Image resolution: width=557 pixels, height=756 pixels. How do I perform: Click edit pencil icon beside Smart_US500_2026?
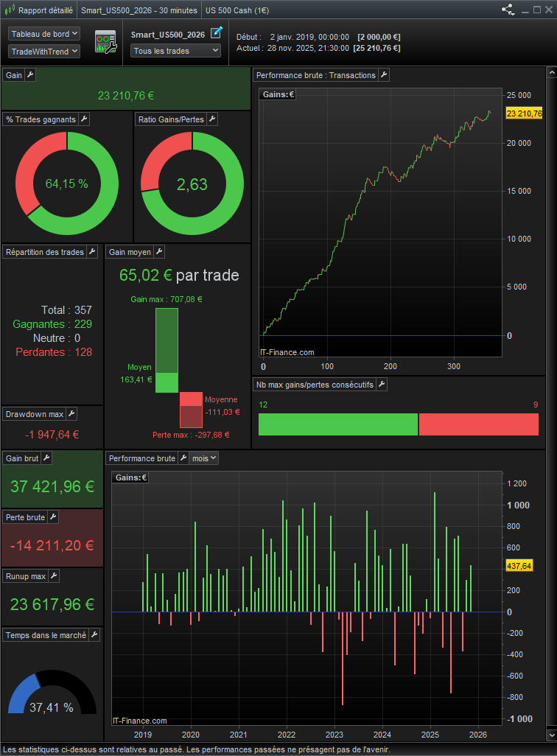pos(216,32)
